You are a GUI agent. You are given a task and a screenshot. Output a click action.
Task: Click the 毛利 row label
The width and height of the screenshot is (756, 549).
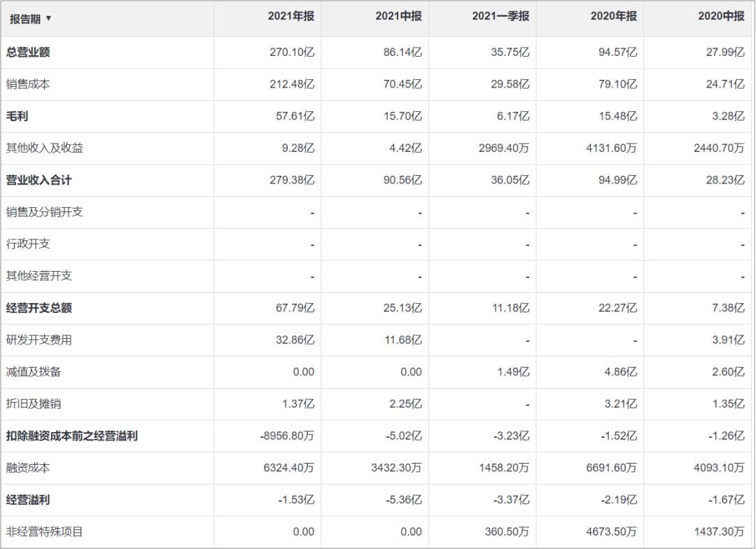(17, 116)
